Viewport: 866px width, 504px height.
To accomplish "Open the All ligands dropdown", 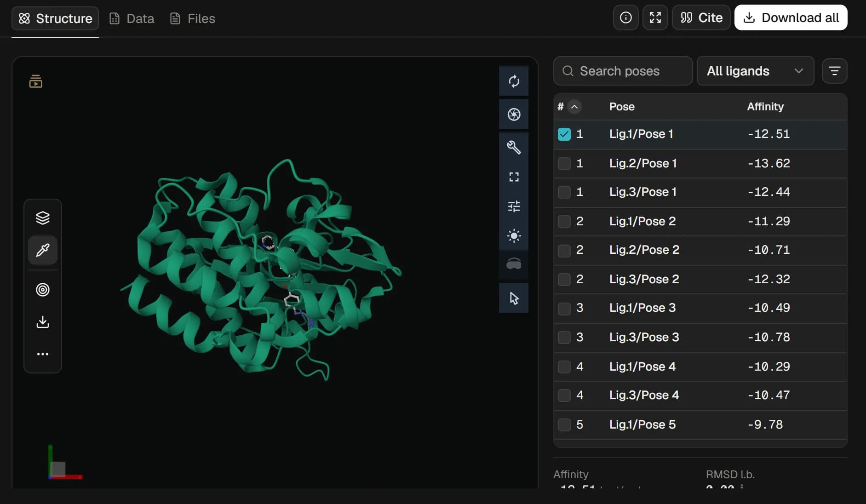I will coord(755,71).
